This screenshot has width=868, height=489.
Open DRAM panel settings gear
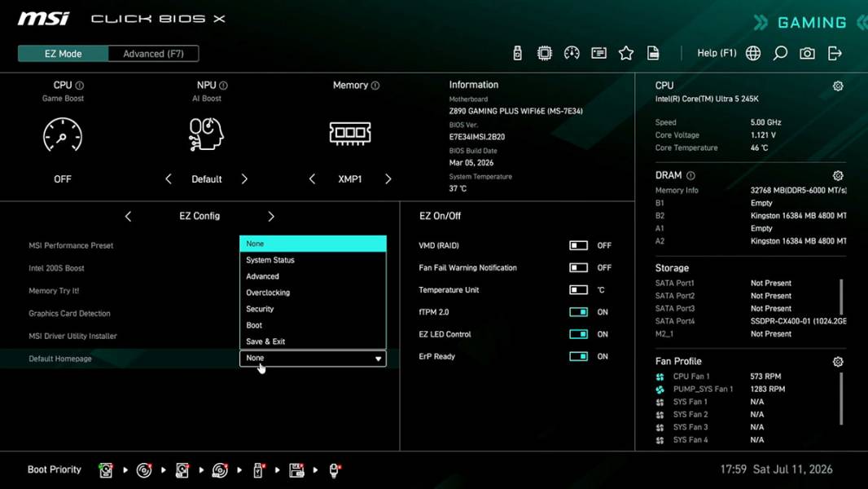(x=838, y=175)
